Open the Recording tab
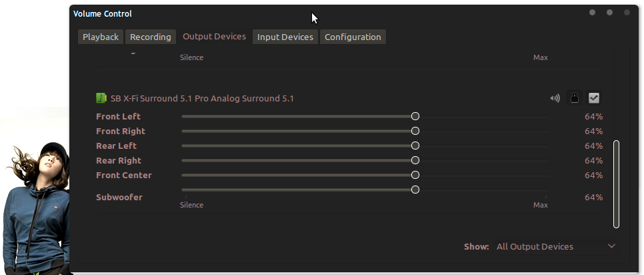Viewport: 644px width, 275px height. coord(150,37)
